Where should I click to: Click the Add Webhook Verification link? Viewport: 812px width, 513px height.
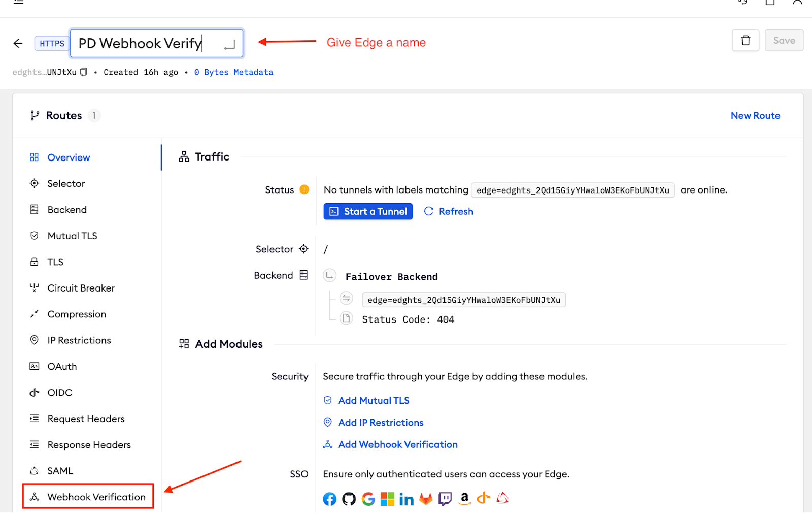pos(397,444)
